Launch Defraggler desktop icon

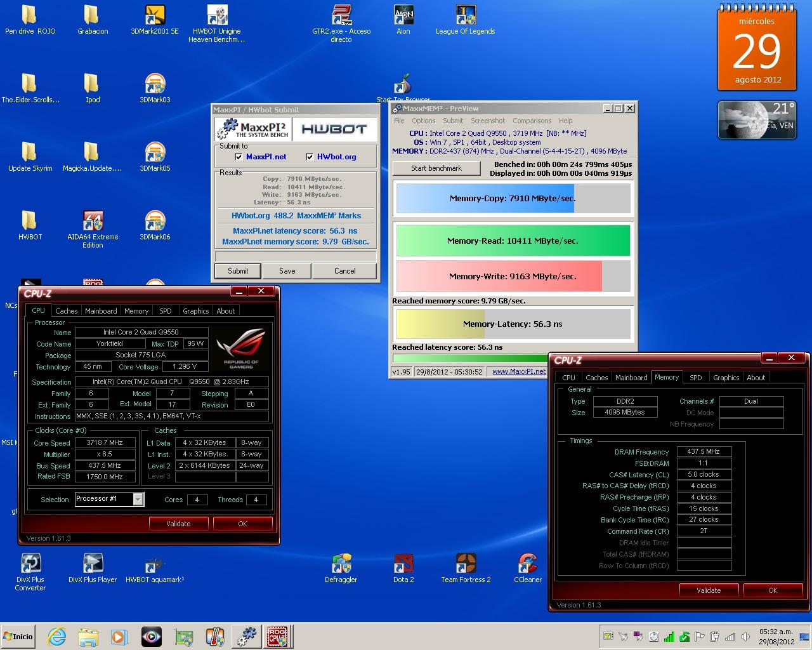[341, 568]
